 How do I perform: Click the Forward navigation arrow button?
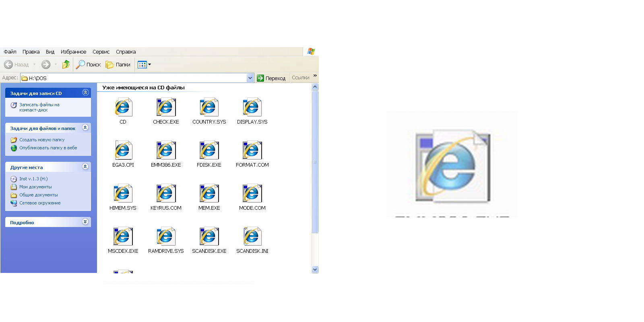click(46, 64)
